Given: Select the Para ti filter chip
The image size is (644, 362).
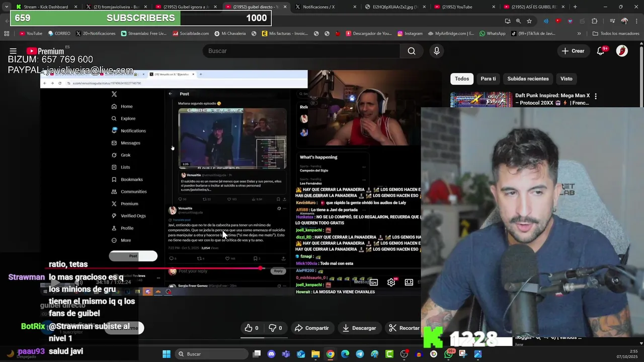Looking at the screenshot, I should (488, 78).
